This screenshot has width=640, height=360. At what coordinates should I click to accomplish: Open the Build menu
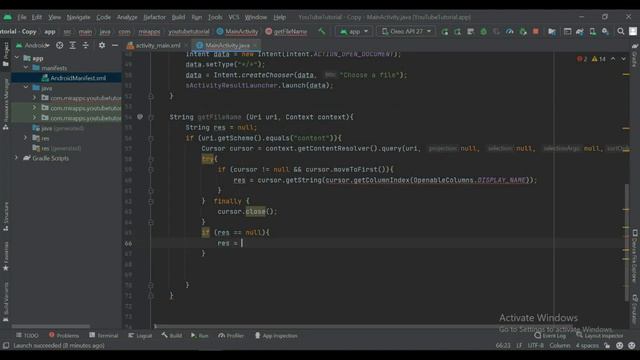point(178,17)
